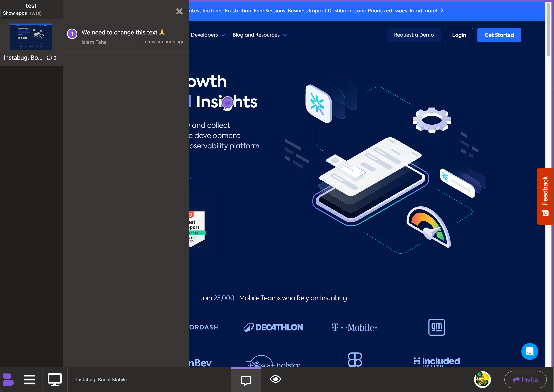Expand Blog and Resources dropdown
This screenshot has height=392, width=554.
(260, 35)
